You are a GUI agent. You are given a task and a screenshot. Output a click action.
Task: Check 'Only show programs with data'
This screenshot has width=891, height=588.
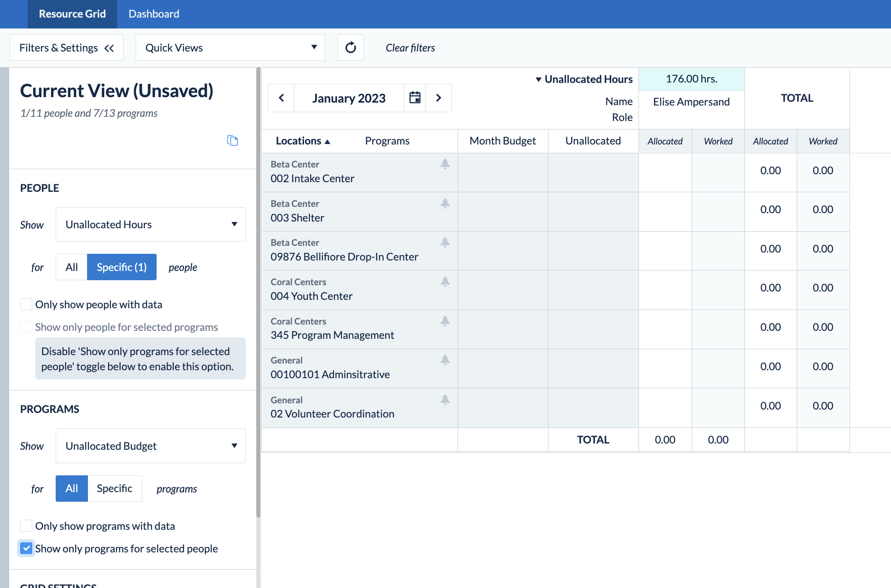26,526
